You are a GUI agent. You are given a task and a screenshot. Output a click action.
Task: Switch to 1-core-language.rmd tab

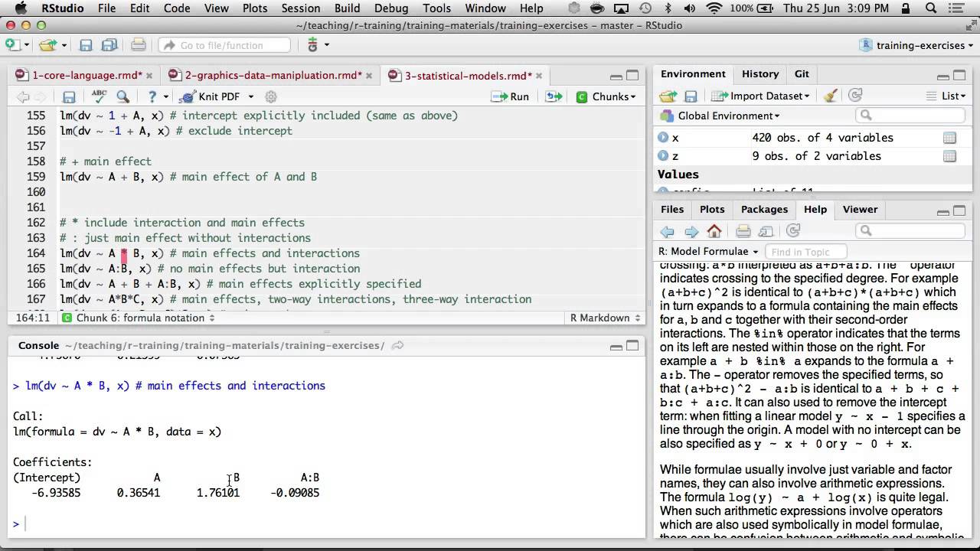click(87, 75)
